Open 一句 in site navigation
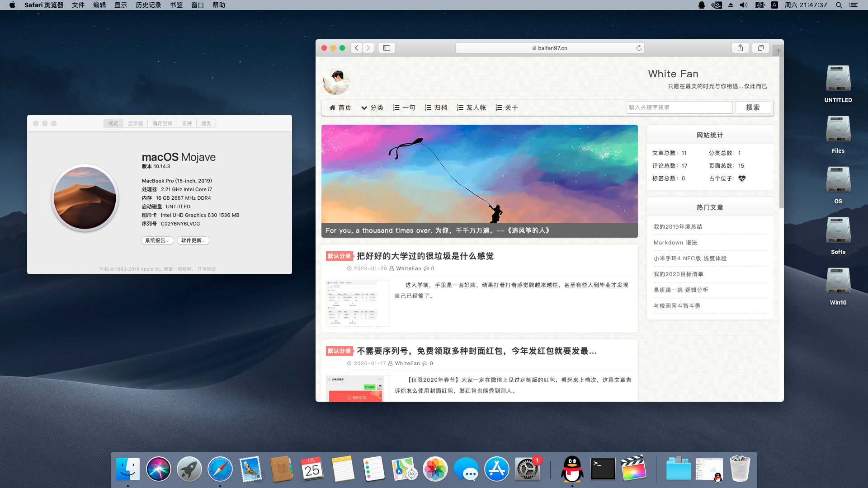Image resolution: width=868 pixels, height=488 pixels. tap(404, 108)
